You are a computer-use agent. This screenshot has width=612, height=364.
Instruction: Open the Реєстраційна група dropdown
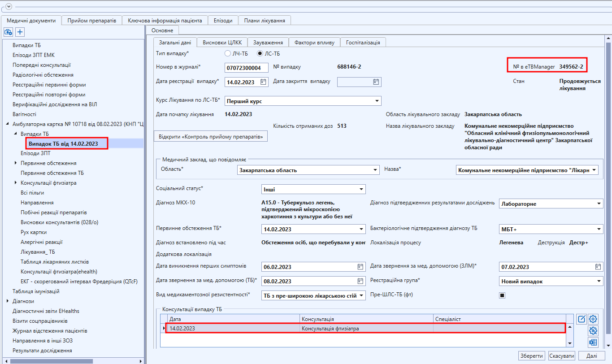tap(599, 281)
